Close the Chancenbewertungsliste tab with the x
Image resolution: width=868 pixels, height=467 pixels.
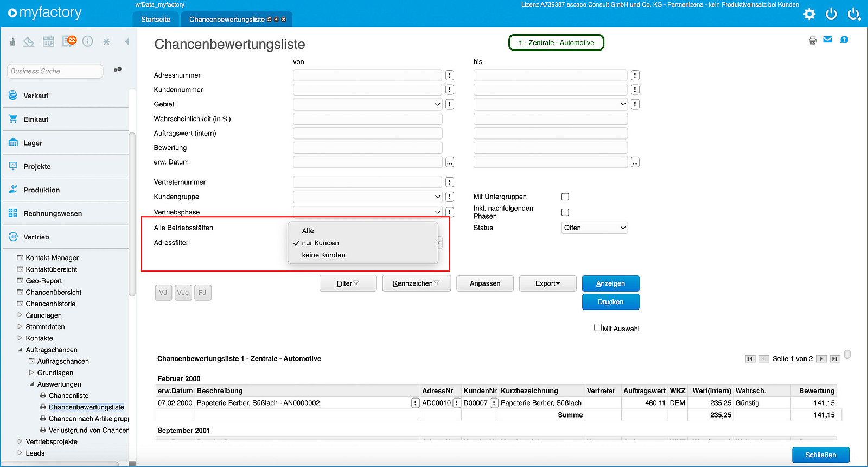[x=284, y=20]
